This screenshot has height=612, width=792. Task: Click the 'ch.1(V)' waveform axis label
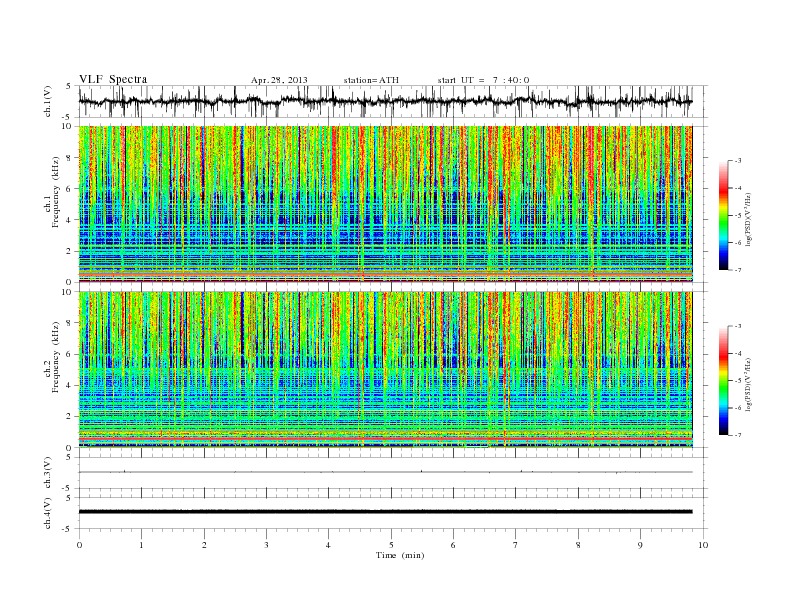(x=48, y=101)
